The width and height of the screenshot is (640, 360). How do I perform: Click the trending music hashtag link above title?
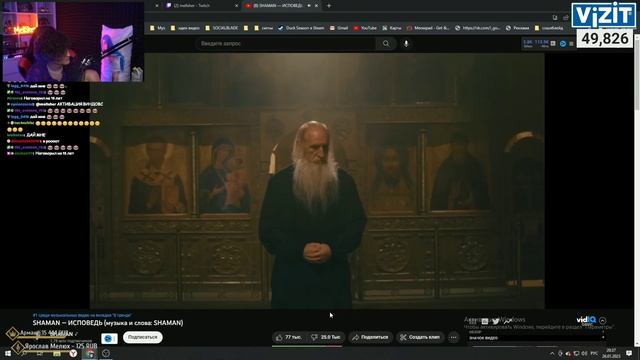82,315
